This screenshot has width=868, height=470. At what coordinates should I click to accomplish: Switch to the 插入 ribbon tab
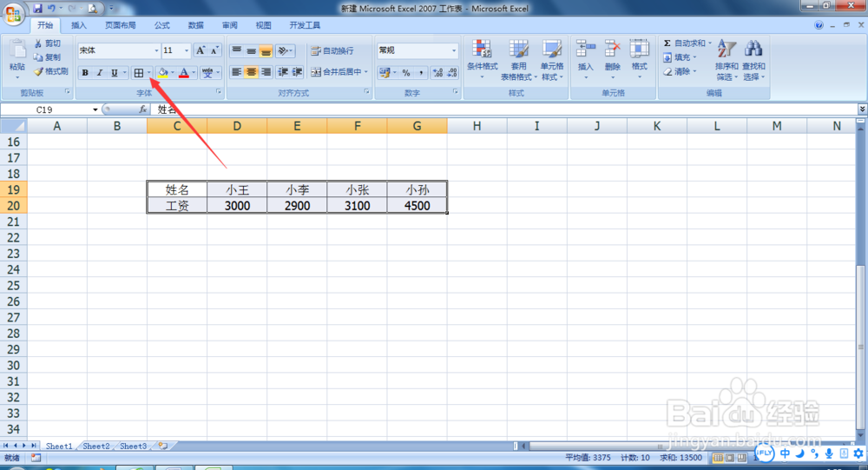coord(79,25)
